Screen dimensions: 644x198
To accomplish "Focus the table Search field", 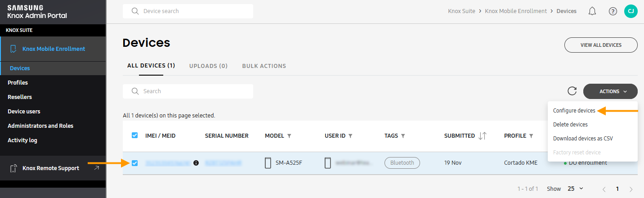I will [x=188, y=91].
